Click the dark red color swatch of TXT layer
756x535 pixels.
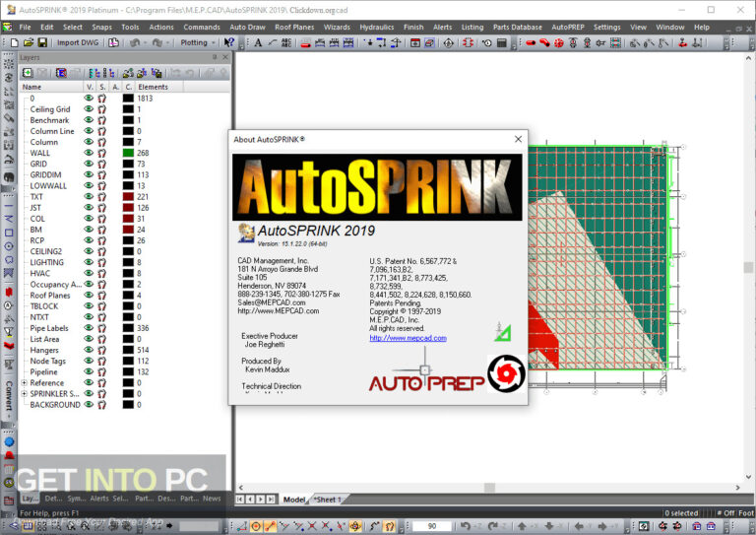tap(128, 196)
